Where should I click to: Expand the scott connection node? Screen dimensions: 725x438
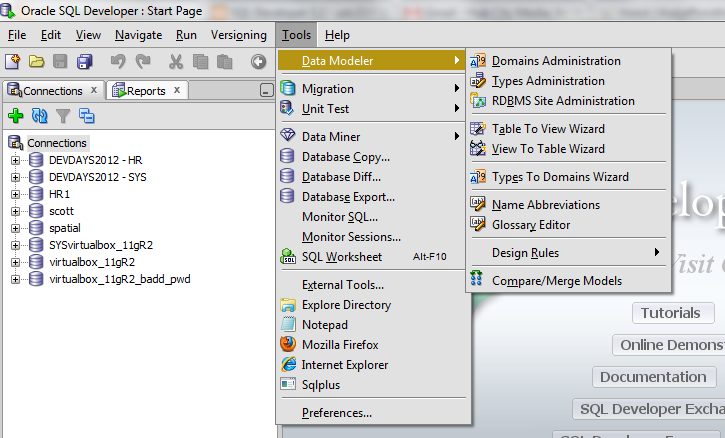pyautogui.click(x=15, y=211)
